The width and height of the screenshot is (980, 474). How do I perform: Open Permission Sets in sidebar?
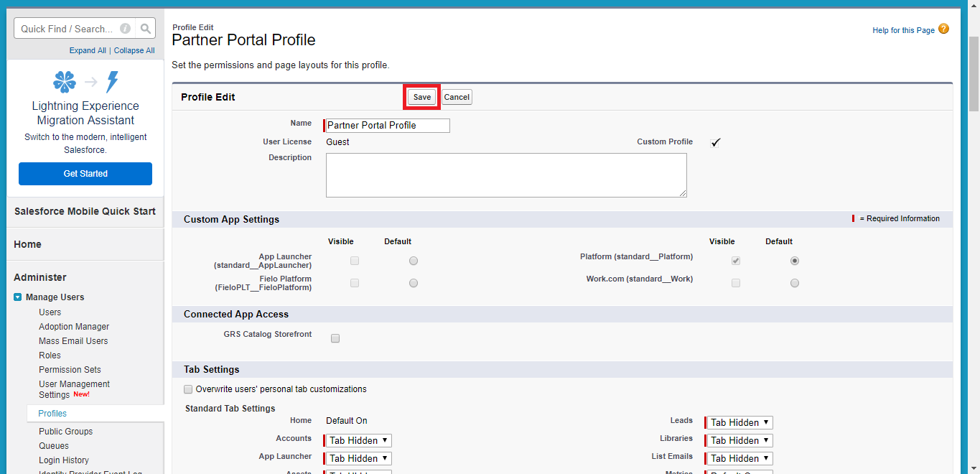[x=70, y=370]
